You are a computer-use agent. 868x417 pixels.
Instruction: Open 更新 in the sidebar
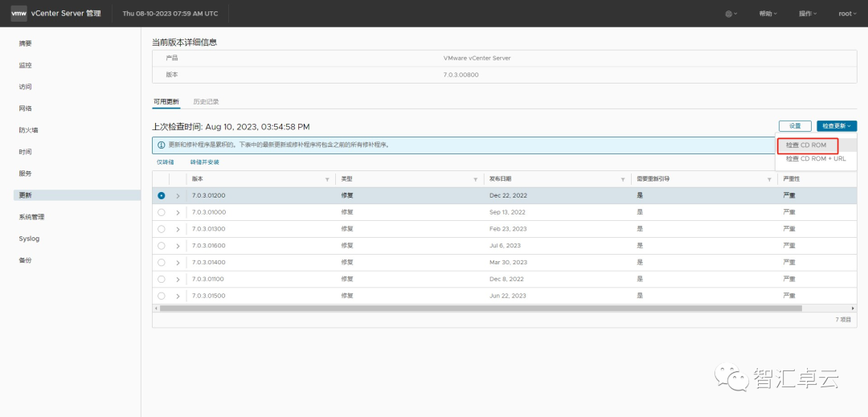tap(77, 195)
